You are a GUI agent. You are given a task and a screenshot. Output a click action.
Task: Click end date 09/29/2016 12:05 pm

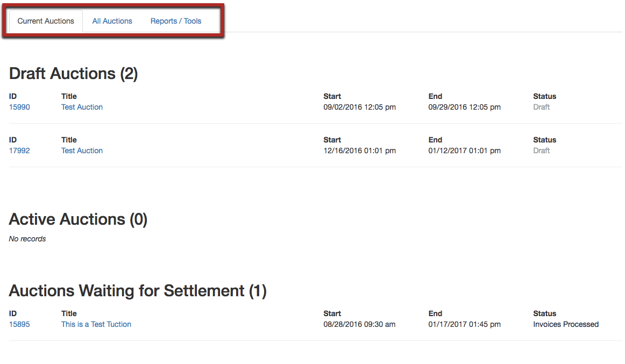coord(464,107)
